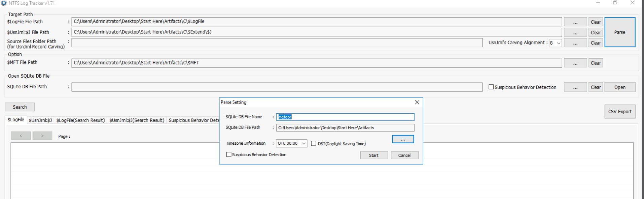This screenshot has height=199, width=644.
Task: Tick Suspicious Behavior Detection in Parse Setting
Action: pyautogui.click(x=229, y=154)
